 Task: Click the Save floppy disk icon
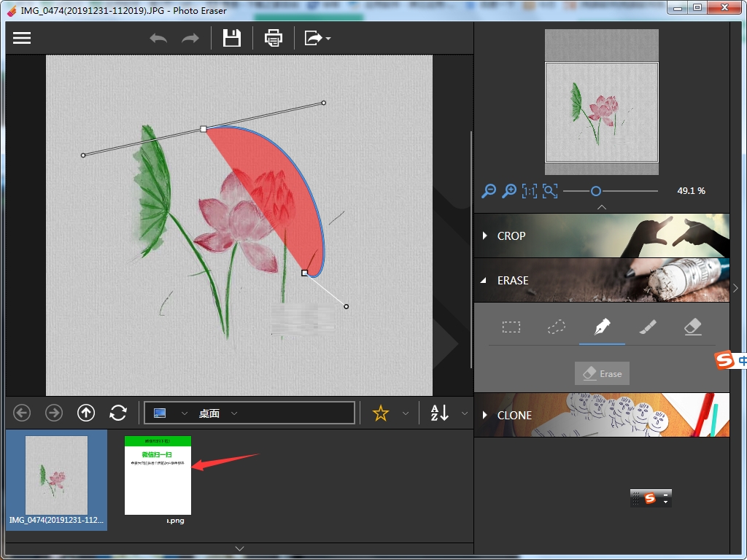click(232, 38)
